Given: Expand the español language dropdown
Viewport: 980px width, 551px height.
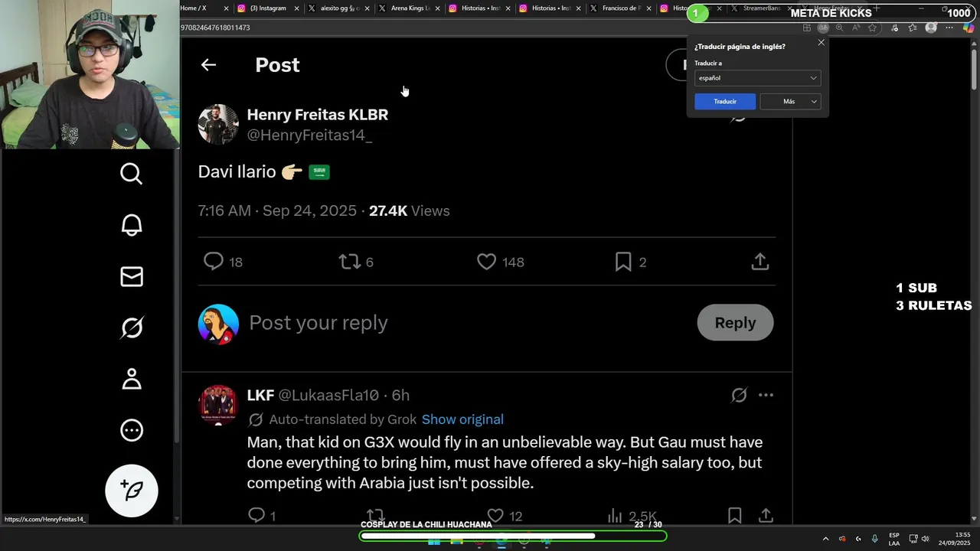Looking at the screenshot, I should click(757, 78).
